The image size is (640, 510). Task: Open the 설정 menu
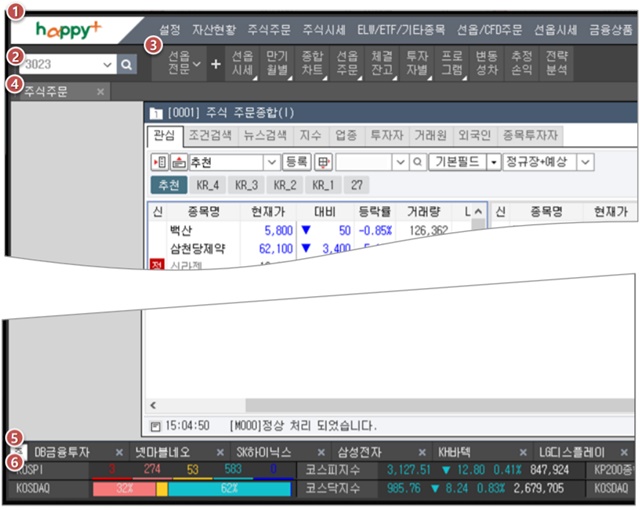[169, 29]
